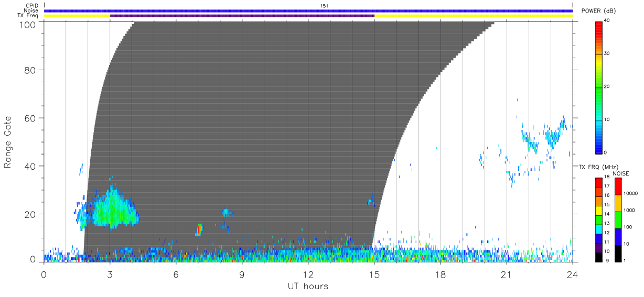Click x-axis tick label 12
This screenshot has width=644, height=297.
point(308,274)
